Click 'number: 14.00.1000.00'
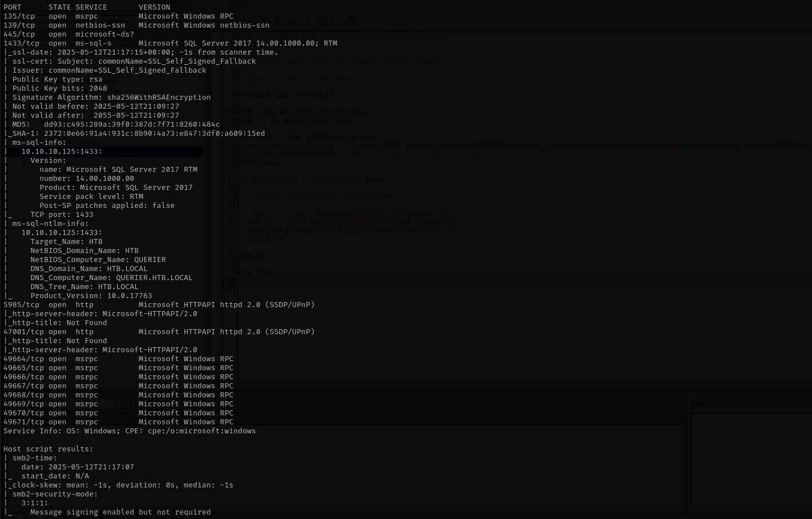812x519 pixels. tap(87, 179)
